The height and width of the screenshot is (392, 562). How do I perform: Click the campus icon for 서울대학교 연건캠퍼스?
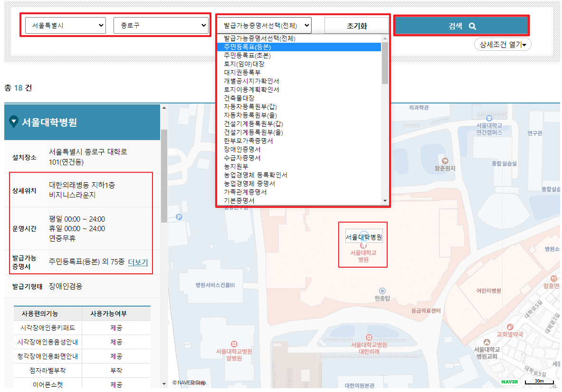[x=489, y=118]
